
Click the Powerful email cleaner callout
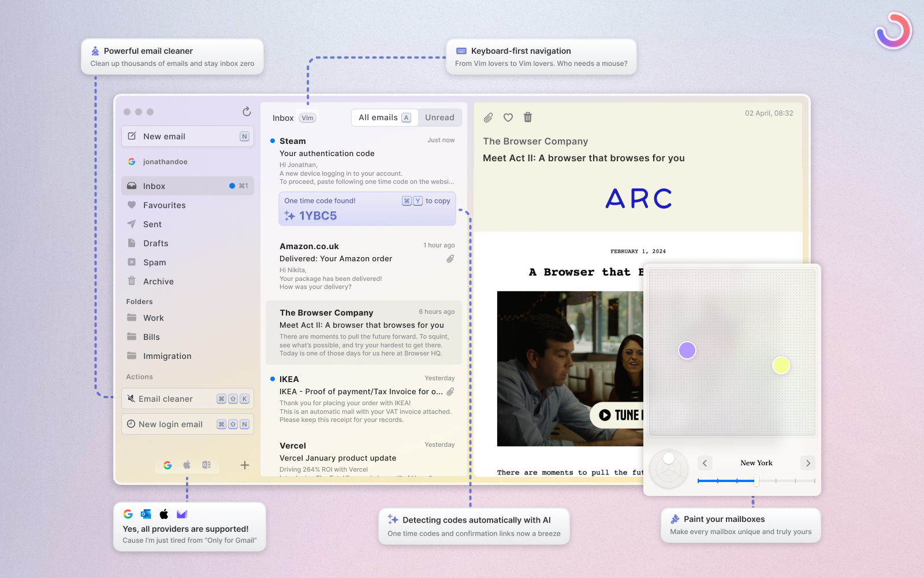click(172, 57)
